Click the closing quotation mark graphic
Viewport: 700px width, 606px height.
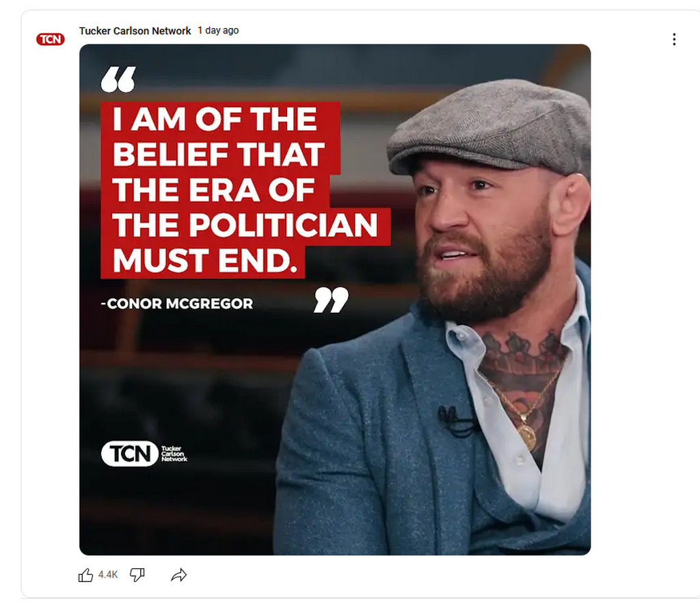point(331,300)
